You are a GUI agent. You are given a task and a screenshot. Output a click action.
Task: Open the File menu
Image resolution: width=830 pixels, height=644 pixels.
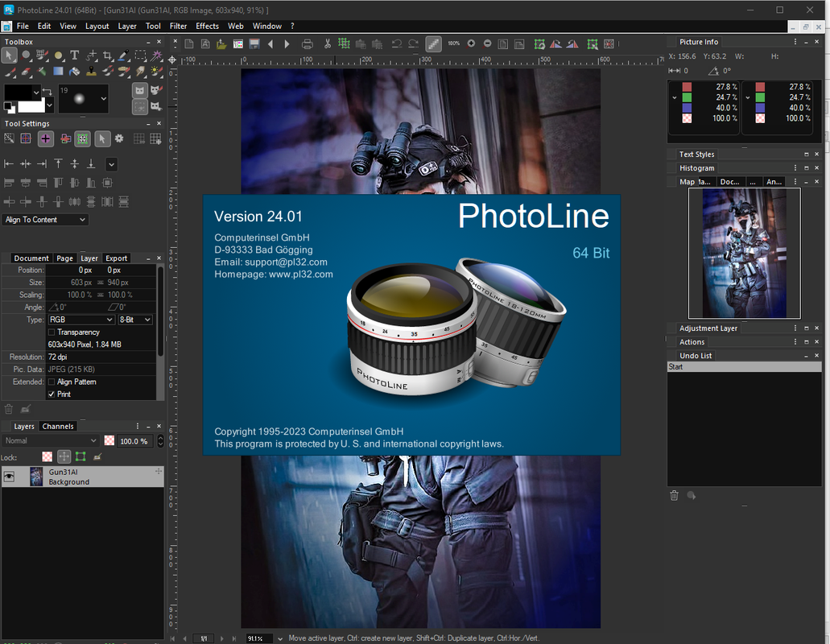[x=23, y=26]
